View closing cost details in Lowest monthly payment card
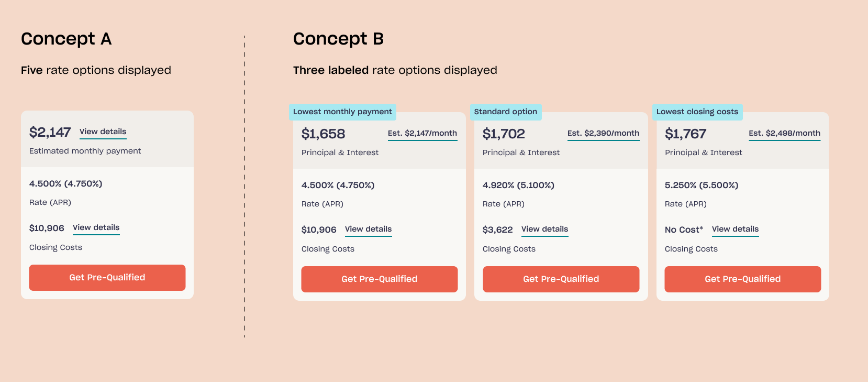Viewport: 868px width, 382px height. tap(368, 229)
